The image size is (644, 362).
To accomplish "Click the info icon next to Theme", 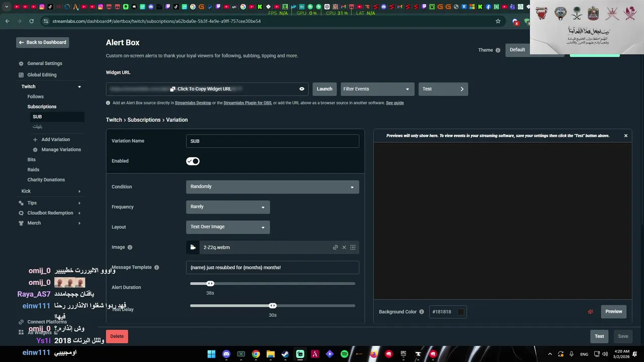I will pos(498,50).
